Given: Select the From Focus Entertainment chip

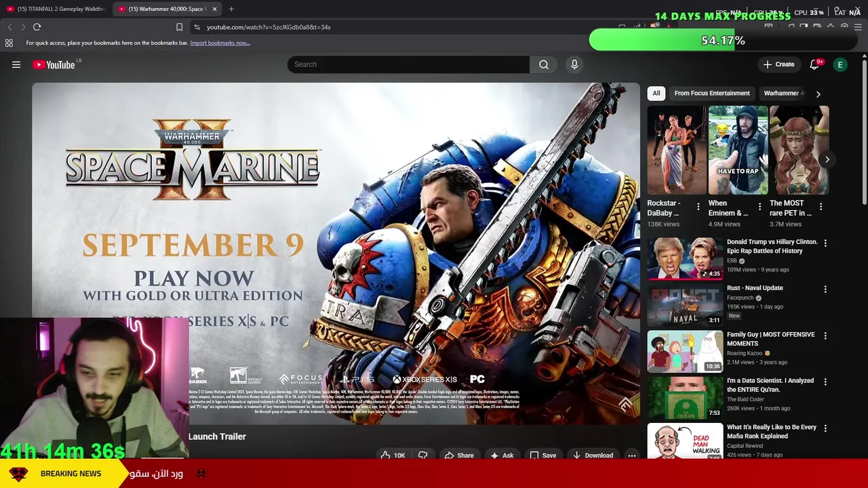Looking at the screenshot, I should [x=712, y=93].
